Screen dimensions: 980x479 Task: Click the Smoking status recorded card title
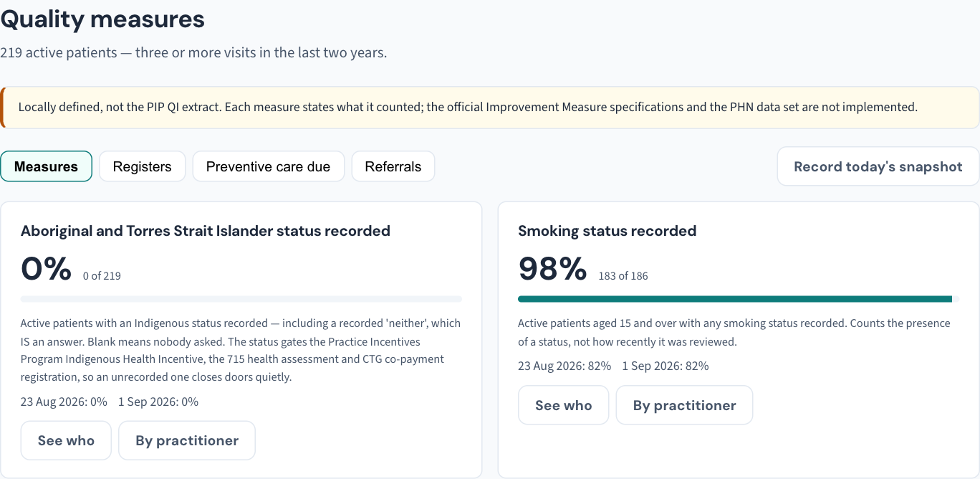click(607, 231)
